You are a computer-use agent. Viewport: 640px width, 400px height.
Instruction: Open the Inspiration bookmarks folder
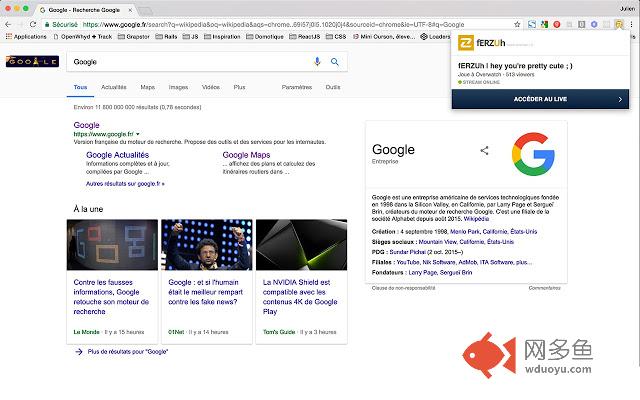click(222, 36)
